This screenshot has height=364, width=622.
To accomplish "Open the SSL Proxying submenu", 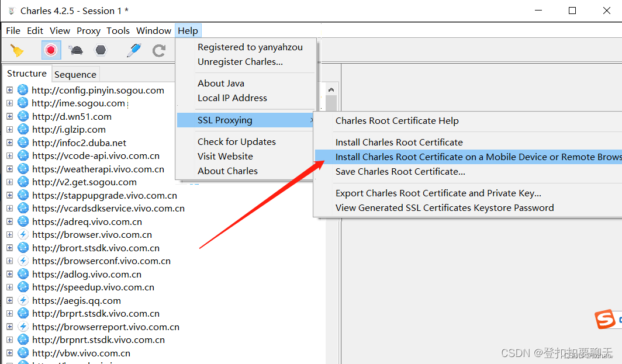I will point(246,120).
